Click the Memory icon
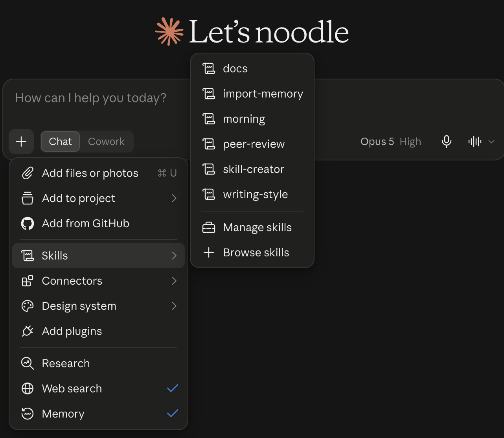The width and height of the screenshot is (504, 438). [28, 414]
